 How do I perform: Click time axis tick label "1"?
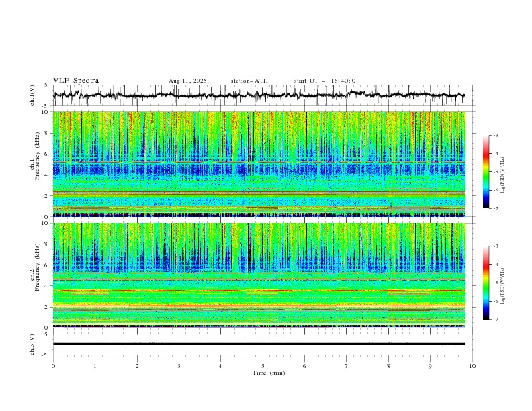(x=95, y=366)
